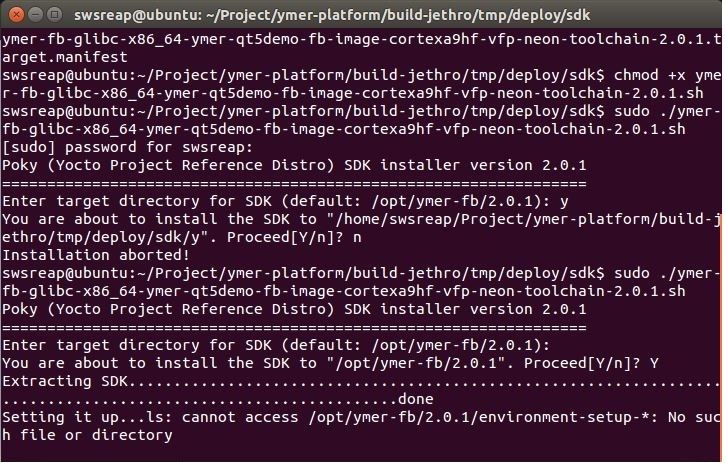The height and width of the screenshot is (463, 725).
Task: Click the first row of equals-sign separators
Action: click(x=294, y=183)
